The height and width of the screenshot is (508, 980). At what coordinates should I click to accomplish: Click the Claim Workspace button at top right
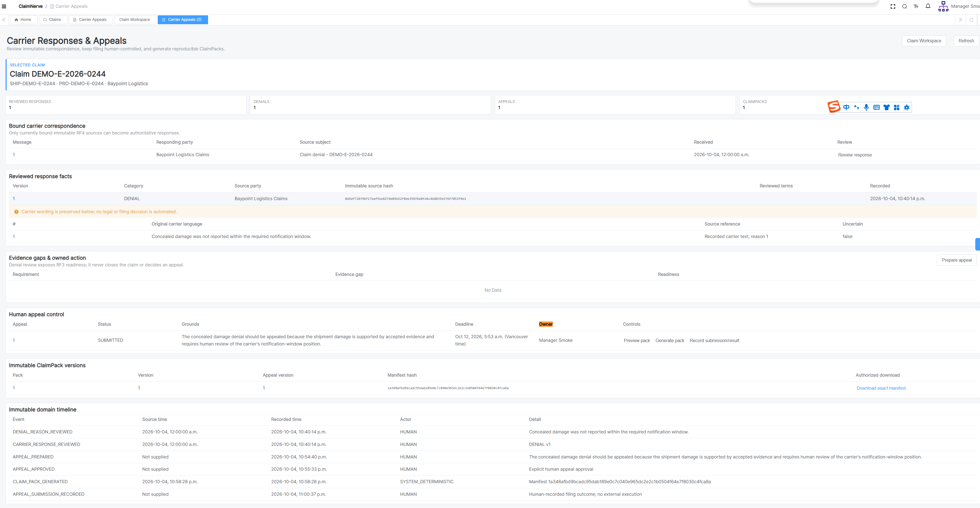924,41
